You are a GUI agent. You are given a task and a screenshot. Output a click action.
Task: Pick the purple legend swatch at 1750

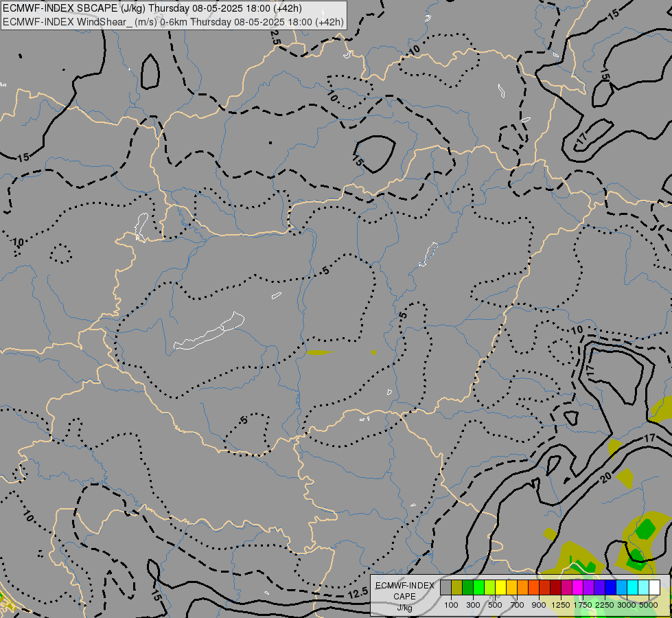tap(589, 587)
